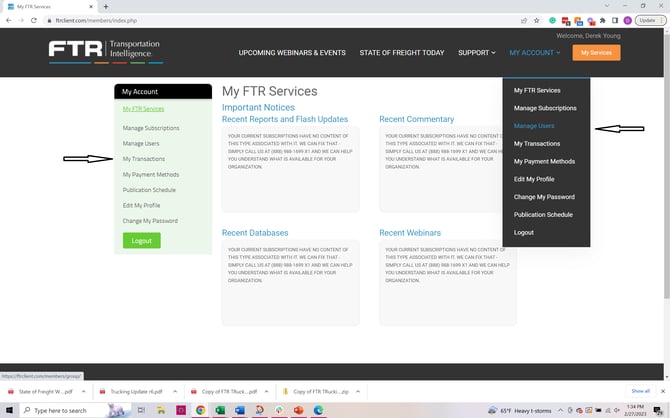Open Manage Subscriptions sidebar link
This screenshot has width=670, height=418.
(151, 128)
